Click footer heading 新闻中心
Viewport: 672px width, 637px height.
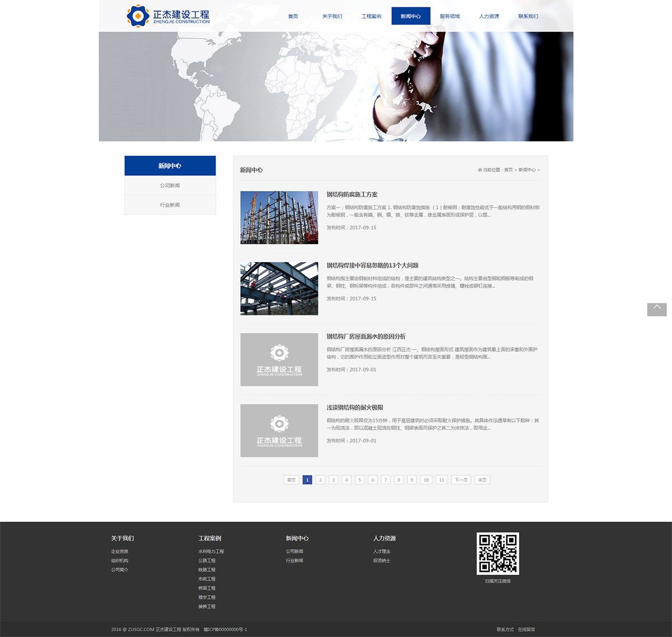click(297, 538)
